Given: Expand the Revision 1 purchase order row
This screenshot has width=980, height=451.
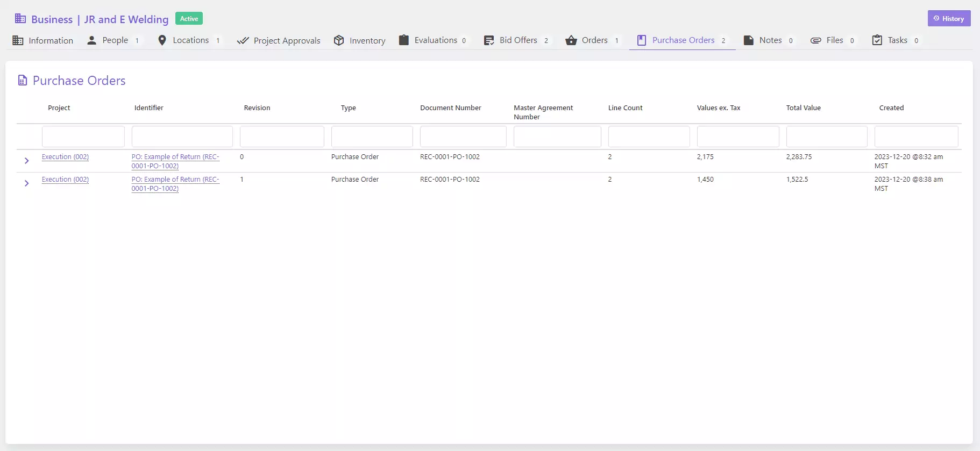Looking at the screenshot, I should point(26,183).
